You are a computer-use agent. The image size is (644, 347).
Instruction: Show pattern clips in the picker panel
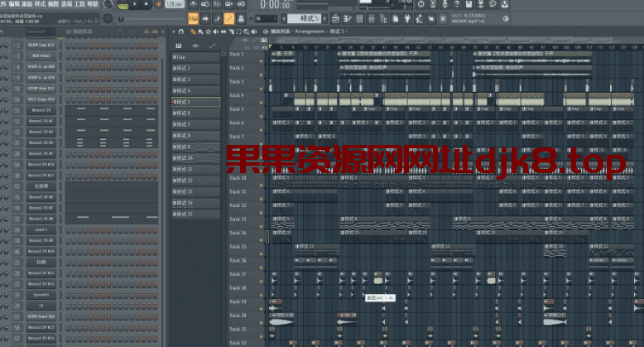click(x=179, y=46)
